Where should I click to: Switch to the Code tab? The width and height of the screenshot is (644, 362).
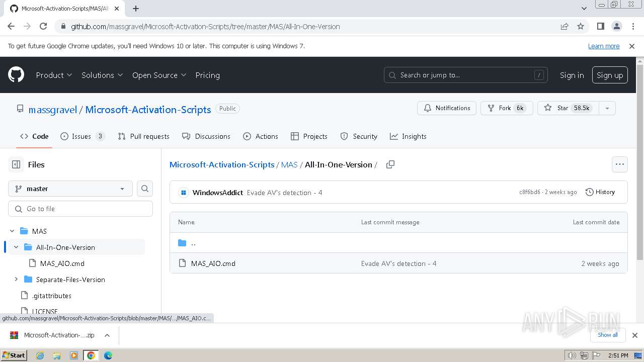(x=34, y=136)
